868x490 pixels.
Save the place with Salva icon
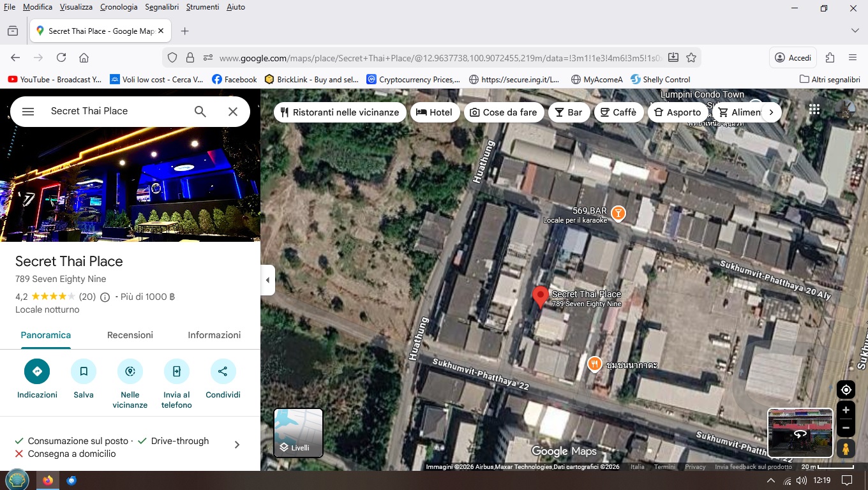tap(84, 371)
